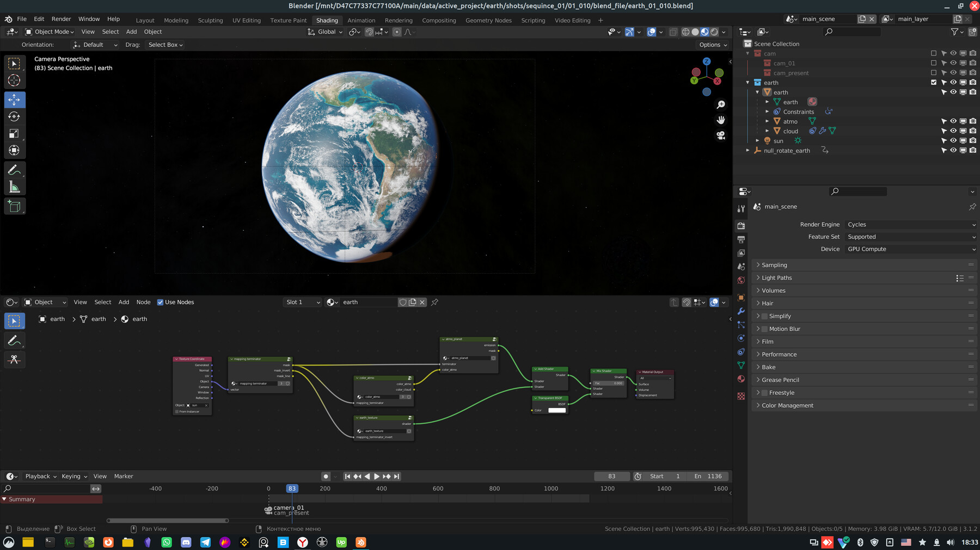Select the Add Cube tool
The height and width of the screenshot is (550, 980).
[x=15, y=206]
